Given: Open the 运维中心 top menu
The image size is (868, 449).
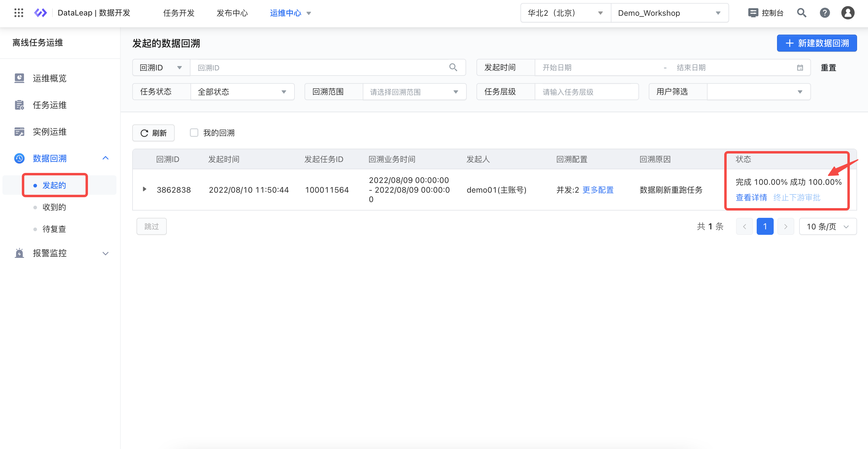Looking at the screenshot, I should 290,13.
